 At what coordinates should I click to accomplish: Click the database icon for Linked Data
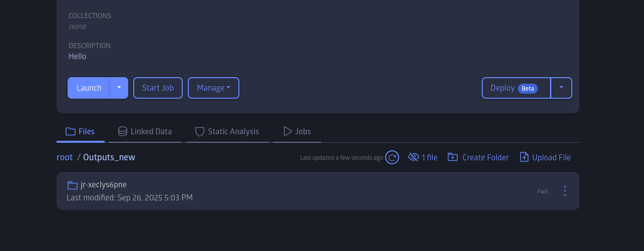[123, 132]
